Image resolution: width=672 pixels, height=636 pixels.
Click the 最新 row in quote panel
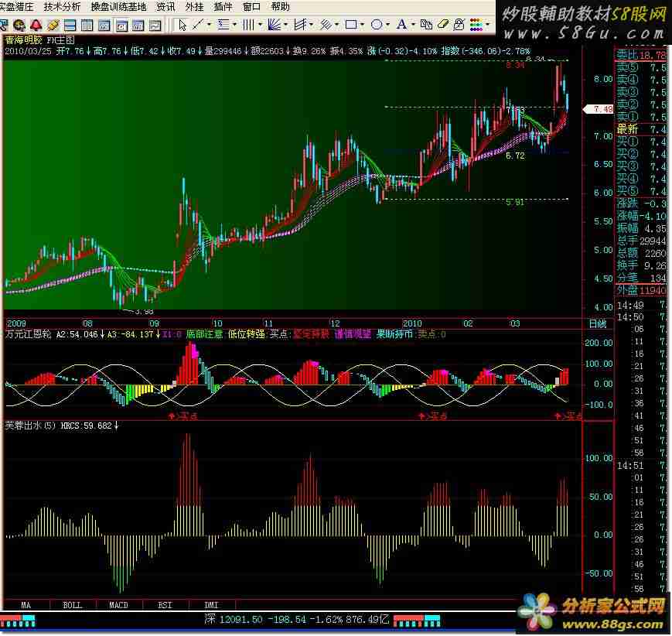pos(641,128)
